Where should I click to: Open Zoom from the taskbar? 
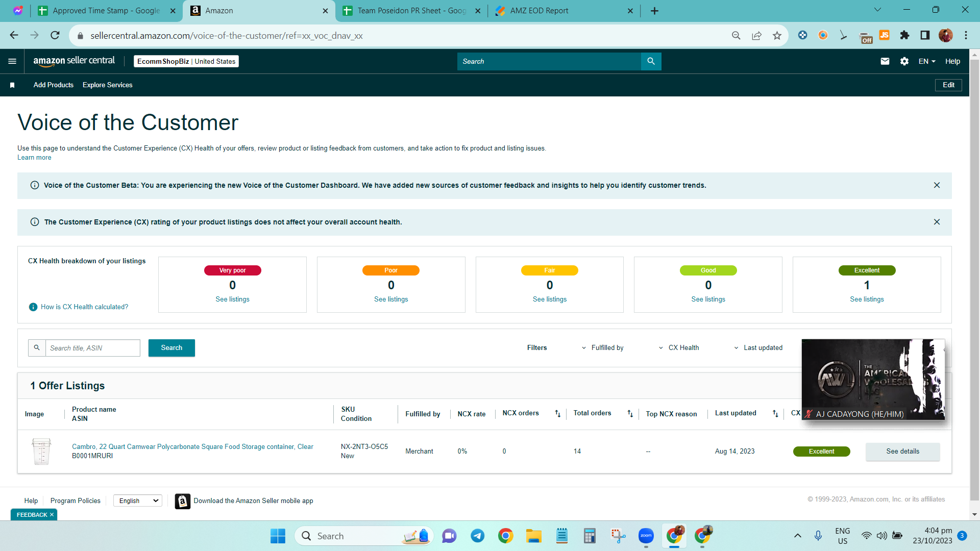[x=646, y=536]
